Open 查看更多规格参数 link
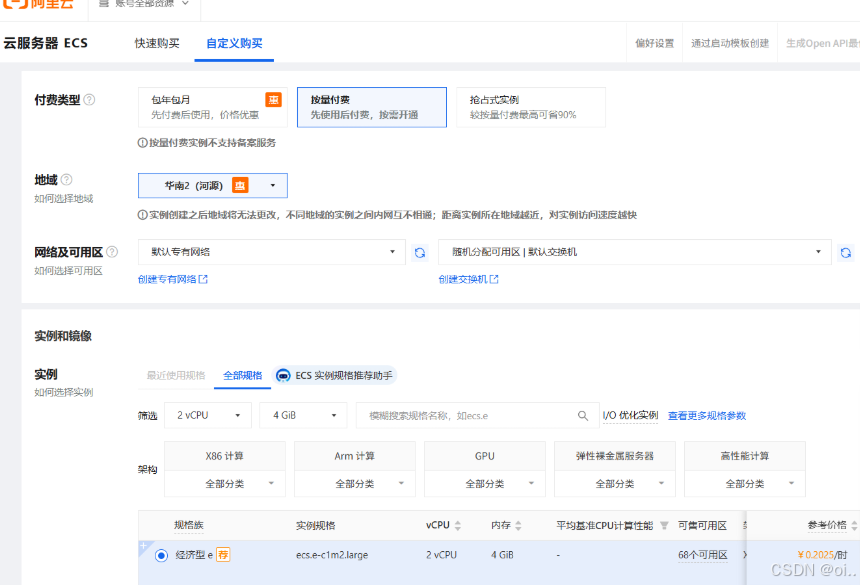This screenshot has height=585, width=860. click(x=707, y=416)
